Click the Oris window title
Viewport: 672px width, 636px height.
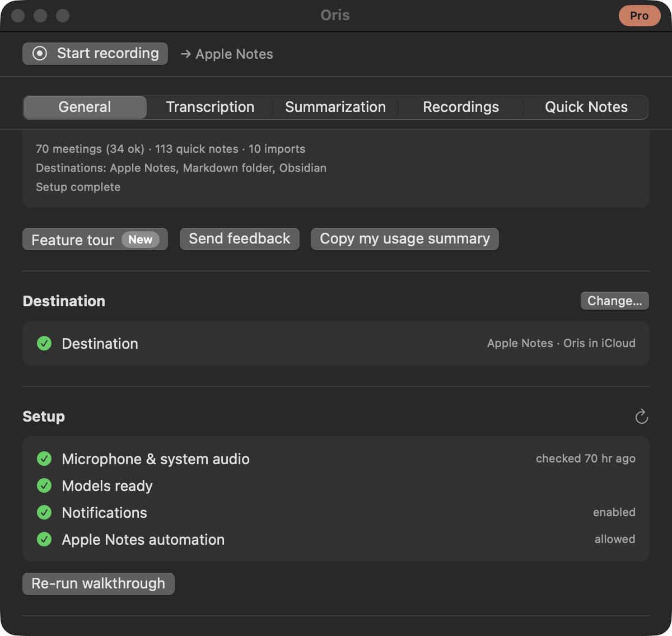335,15
